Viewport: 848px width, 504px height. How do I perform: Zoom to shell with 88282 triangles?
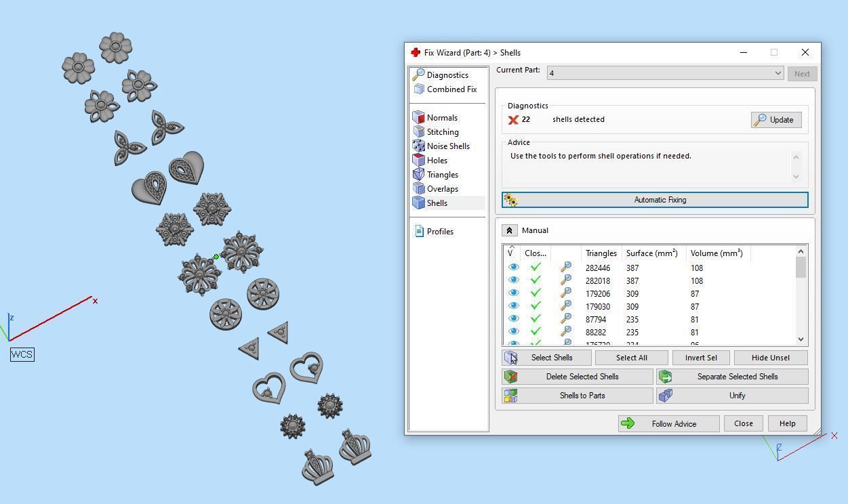(x=566, y=332)
